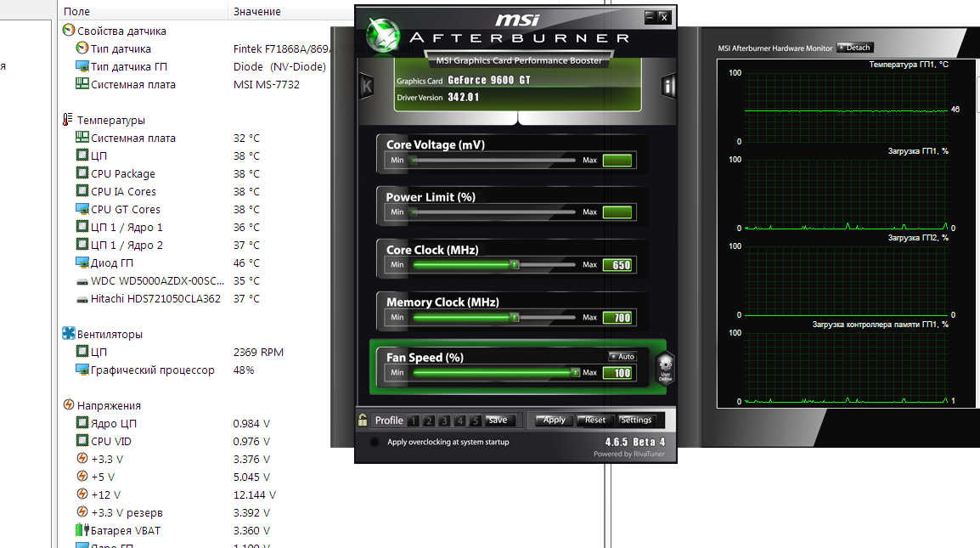
Task: Click the icon beside 'Диод ГП'
Action: click(x=82, y=263)
